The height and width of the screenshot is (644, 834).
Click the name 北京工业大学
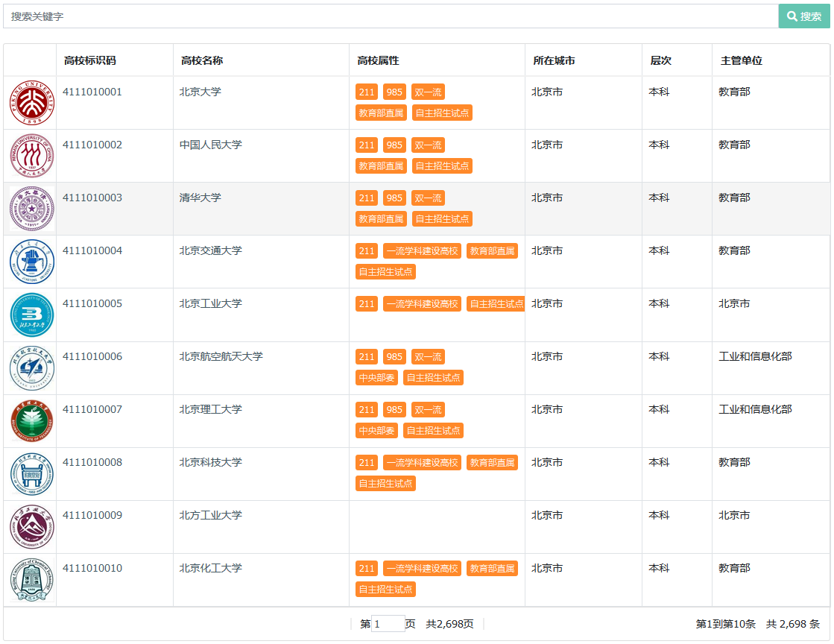pyautogui.click(x=211, y=303)
